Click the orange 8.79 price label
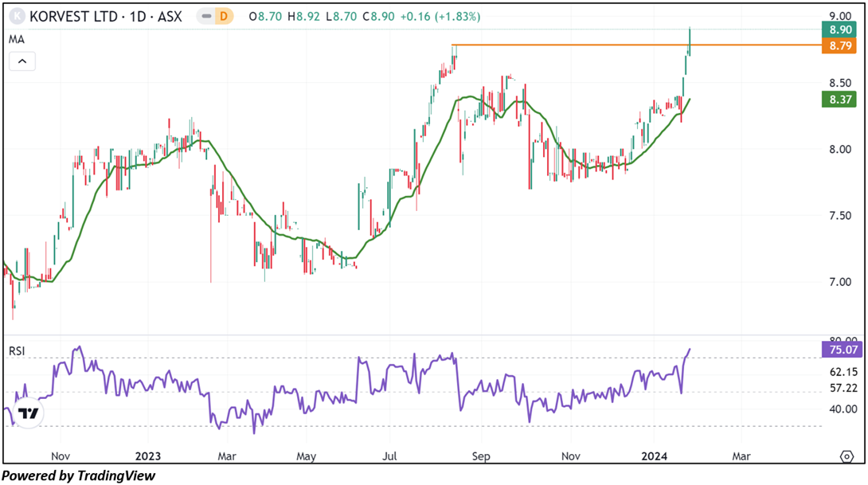Image resolution: width=868 pixels, height=485 pixels. tap(839, 45)
